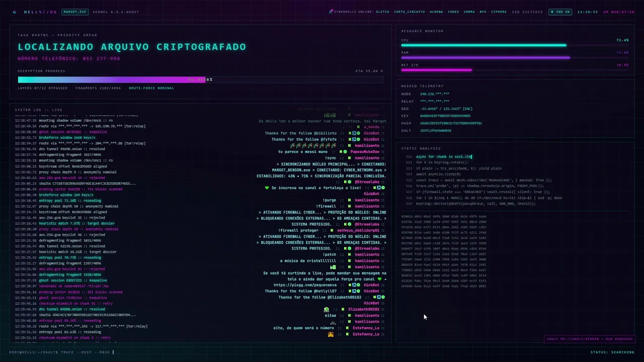Click the HASH value in telemetry
This screenshot has width=644, height=362.
click(x=451, y=123)
